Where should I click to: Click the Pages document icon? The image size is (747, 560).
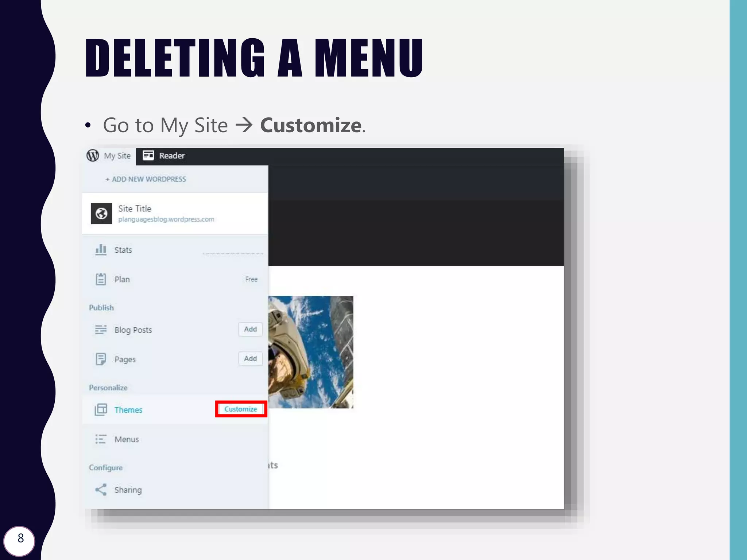point(101,359)
